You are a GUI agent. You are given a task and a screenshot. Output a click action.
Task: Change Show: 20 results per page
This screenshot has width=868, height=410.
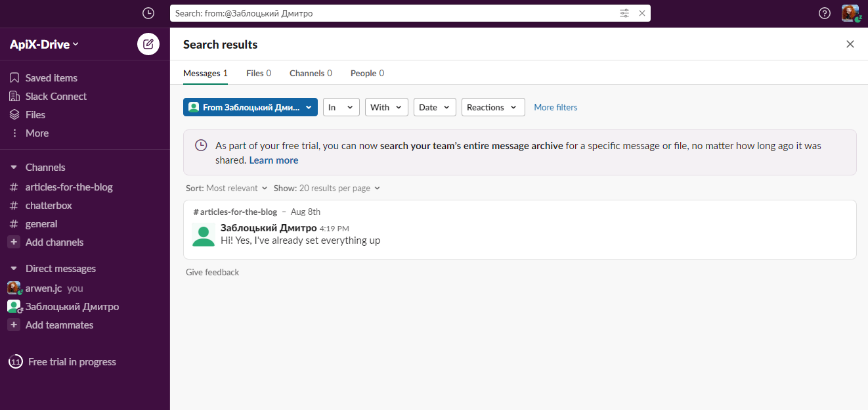click(327, 188)
